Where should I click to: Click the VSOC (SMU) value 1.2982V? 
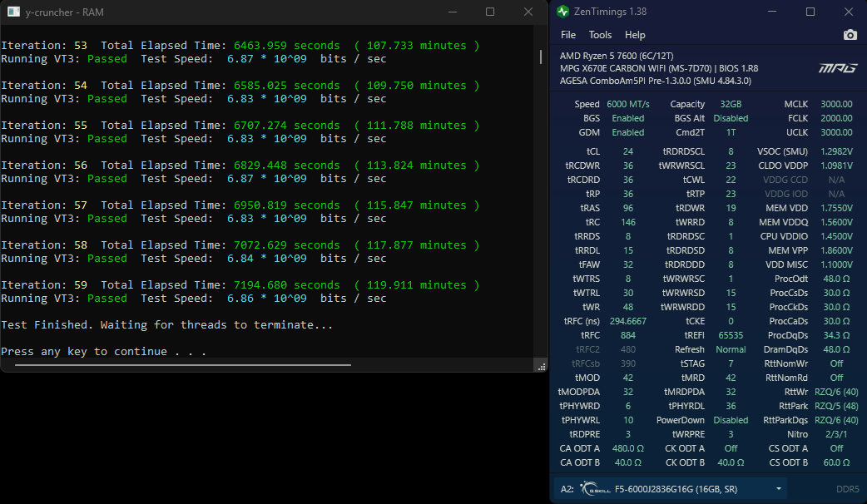point(836,151)
